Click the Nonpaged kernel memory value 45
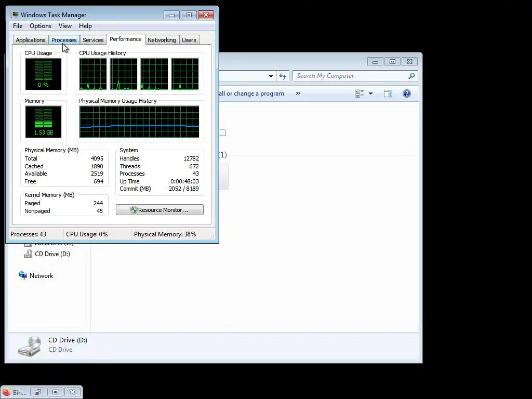Viewport: 532px width, 399px height. pyautogui.click(x=99, y=211)
